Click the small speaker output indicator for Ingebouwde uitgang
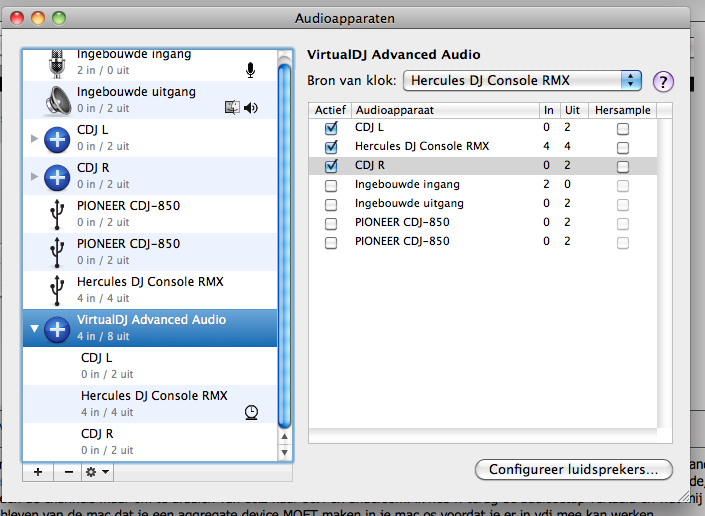The width and height of the screenshot is (705, 516). click(x=250, y=108)
